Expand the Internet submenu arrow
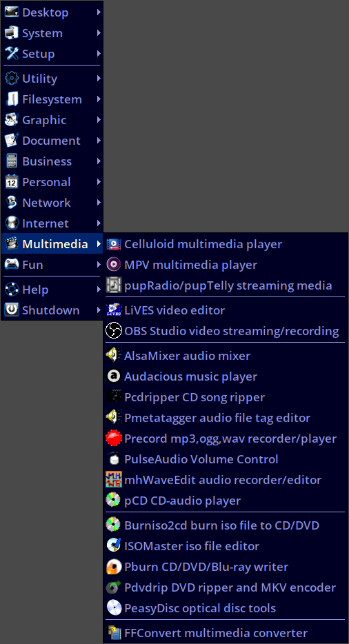The image size is (349, 644). point(99,223)
